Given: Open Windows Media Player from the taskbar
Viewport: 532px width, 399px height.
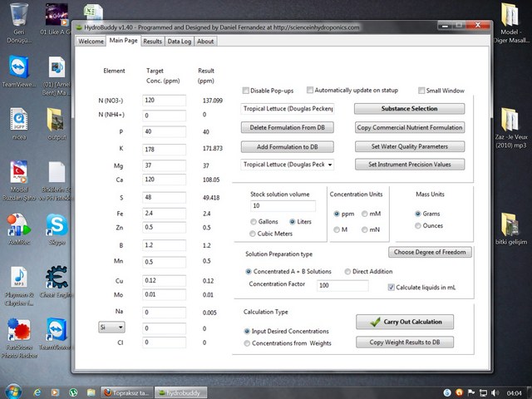Looking at the screenshot, I should point(55,392).
